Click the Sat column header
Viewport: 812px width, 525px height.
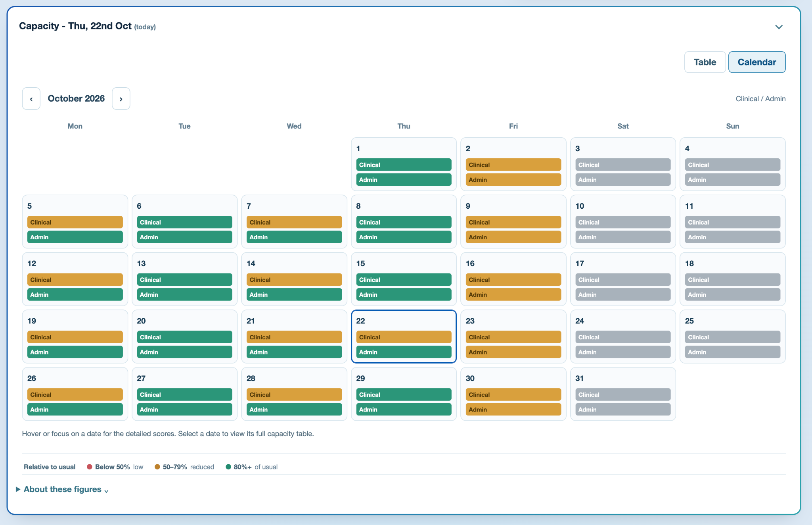[623, 126]
